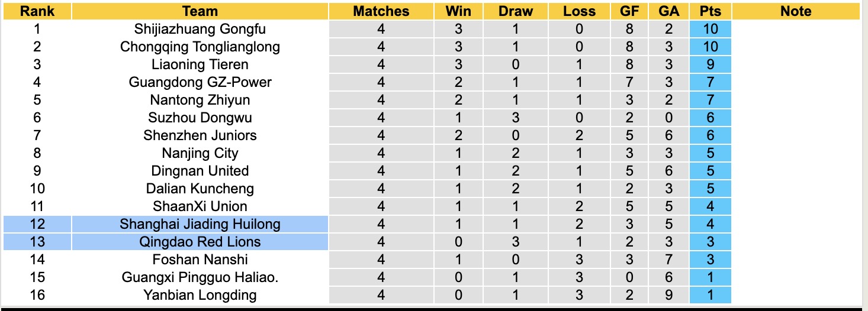Click the Team column header
This screenshot has width=868, height=311.
pos(200,11)
